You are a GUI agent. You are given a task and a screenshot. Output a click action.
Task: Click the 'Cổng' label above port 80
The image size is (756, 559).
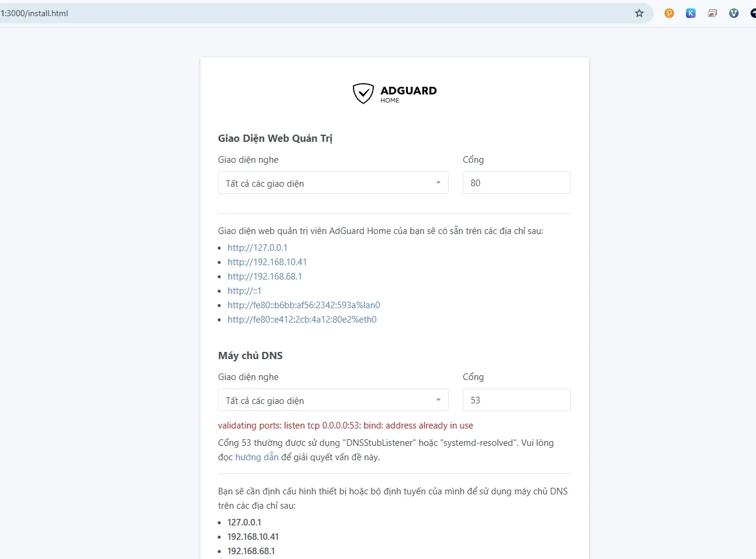tap(473, 160)
